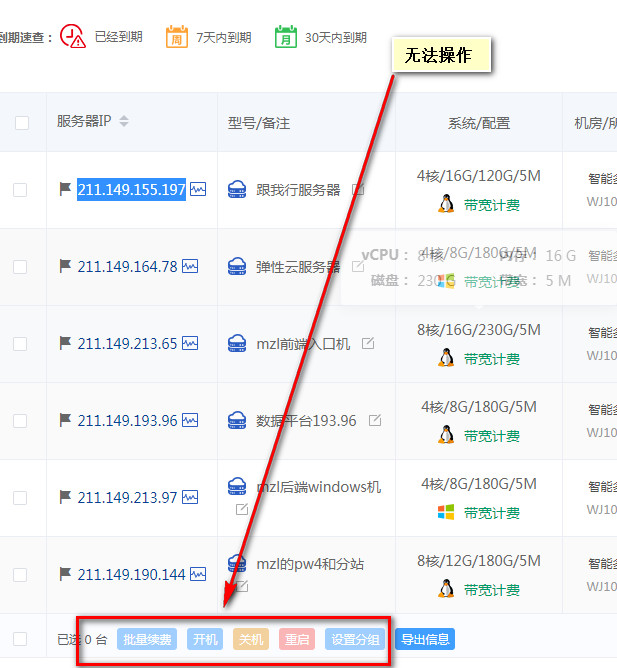This screenshot has width=617, height=668.
Task: Click config text 8核/12G/180G/5M
Action: 479,561
